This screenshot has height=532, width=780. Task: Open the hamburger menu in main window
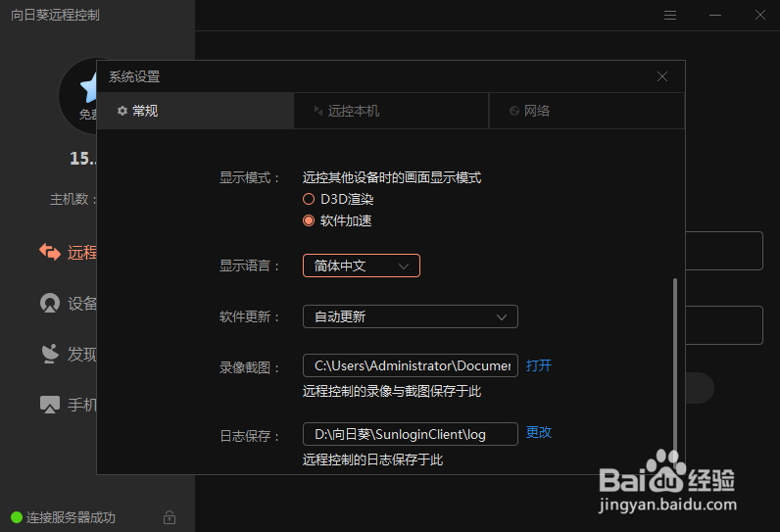pyautogui.click(x=669, y=16)
